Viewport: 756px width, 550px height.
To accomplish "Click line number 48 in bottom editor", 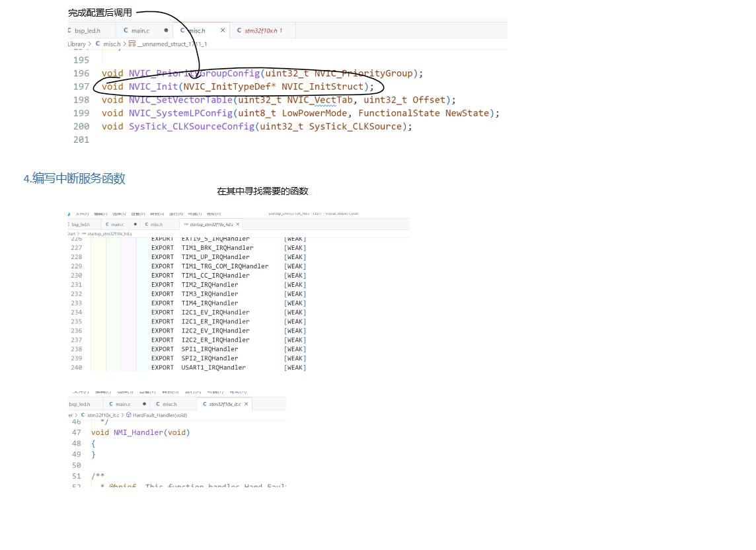I will pos(76,444).
